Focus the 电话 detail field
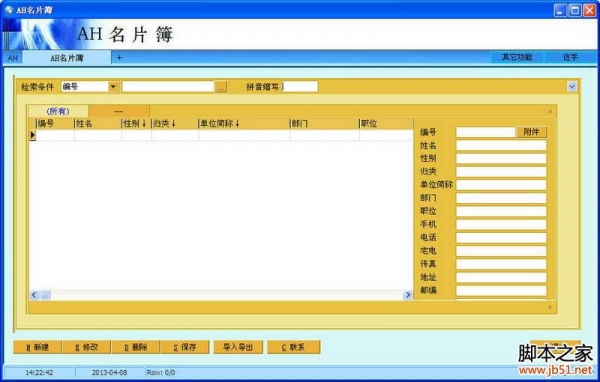This screenshot has height=382, width=600. [x=501, y=238]
